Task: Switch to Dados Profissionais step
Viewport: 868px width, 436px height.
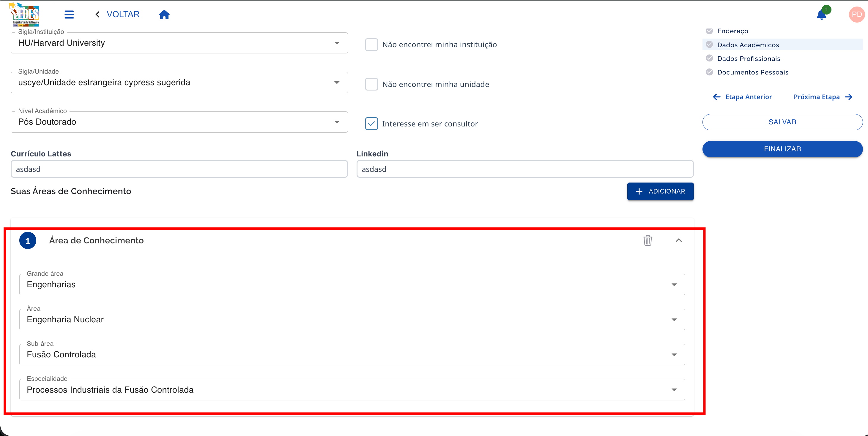Action: pyautogui.click(x=748, y=58)
